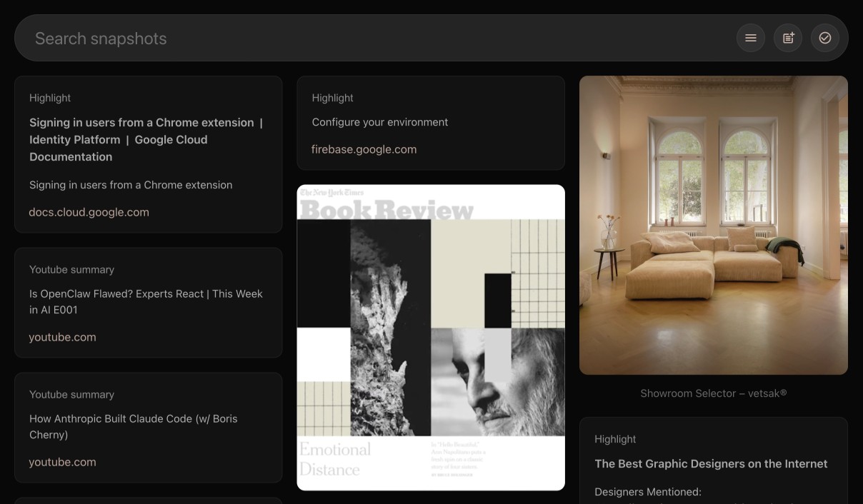Viewport: 863px width, 504px height.
Task: Click the Emotional Distance headline on cover
Action: (x=334, y=459)
